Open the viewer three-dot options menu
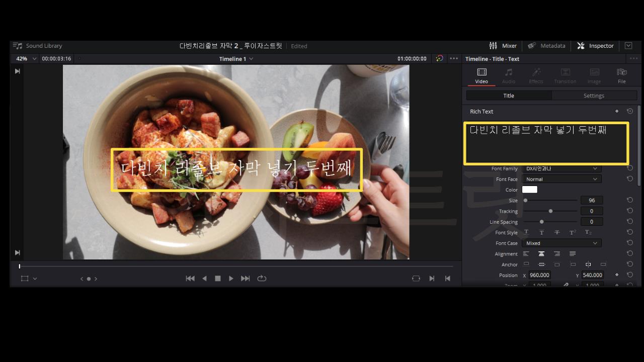 pyautogui.click(x=454, y=59)
